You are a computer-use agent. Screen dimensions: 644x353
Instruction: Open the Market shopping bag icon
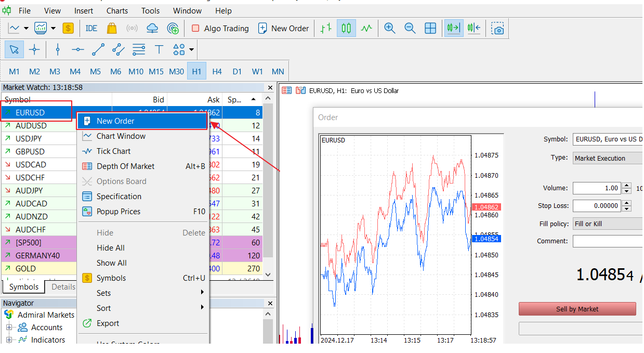coord(112,29)
